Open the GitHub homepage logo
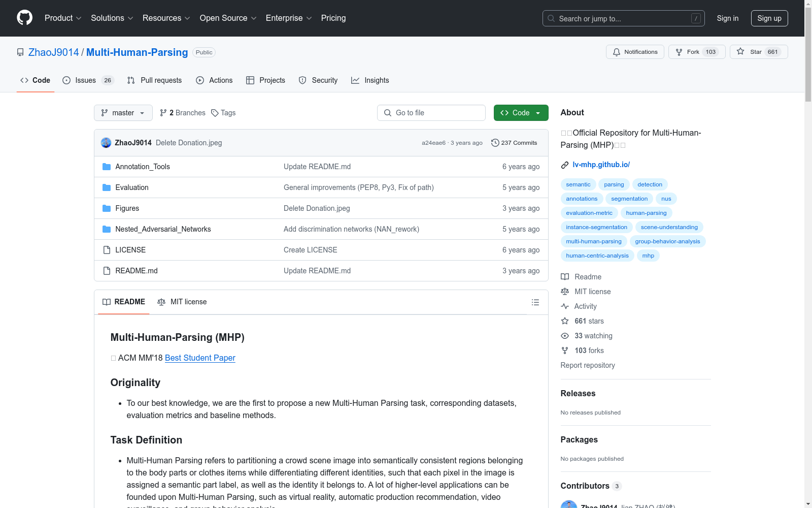 click(x=24, y=18)
